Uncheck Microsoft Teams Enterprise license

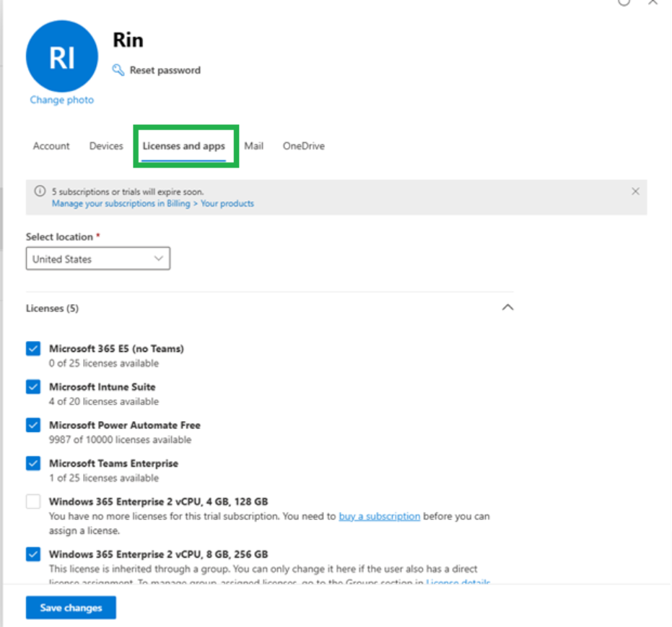click(33, 463)
